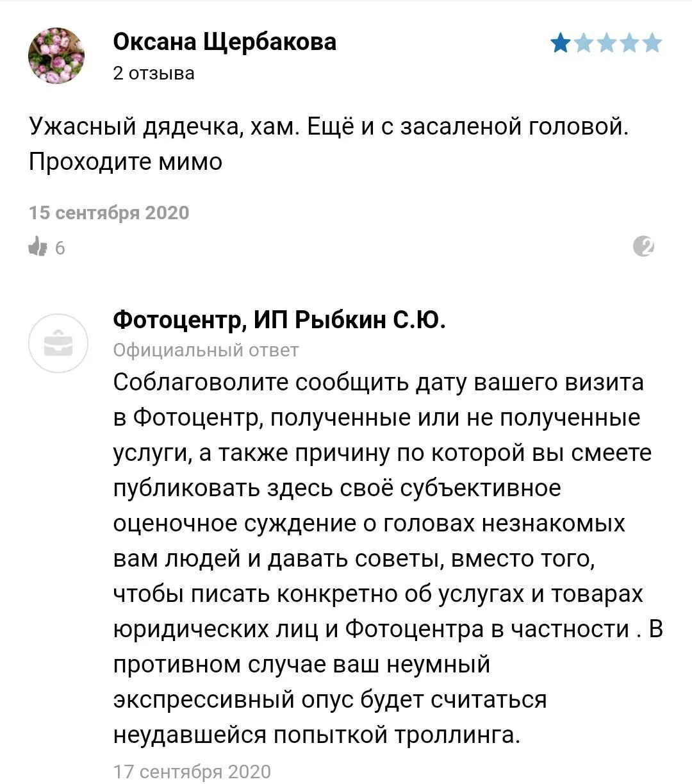
Task: Click reply text starting with "Соблаговолите сообщить"
Action: click(x=378, y=383)
